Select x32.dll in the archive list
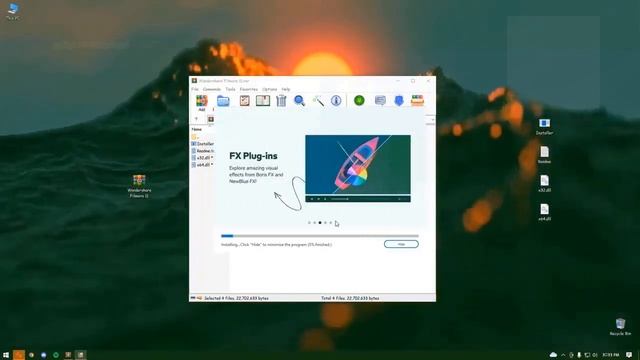Viewport: 640px width, 360px height. 202,158
